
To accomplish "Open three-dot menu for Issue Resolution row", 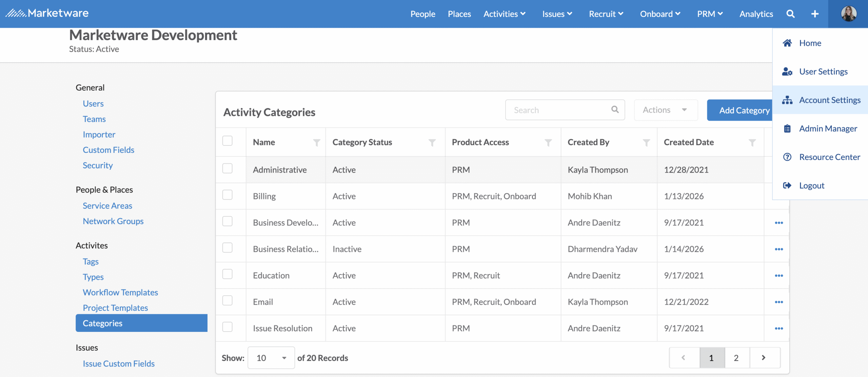I will tap(779, 329).
